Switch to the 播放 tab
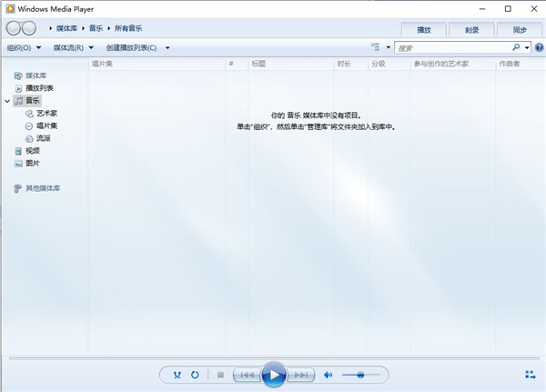Image resolution: width=546 pixels, height=392 pixels. [424, 30]
